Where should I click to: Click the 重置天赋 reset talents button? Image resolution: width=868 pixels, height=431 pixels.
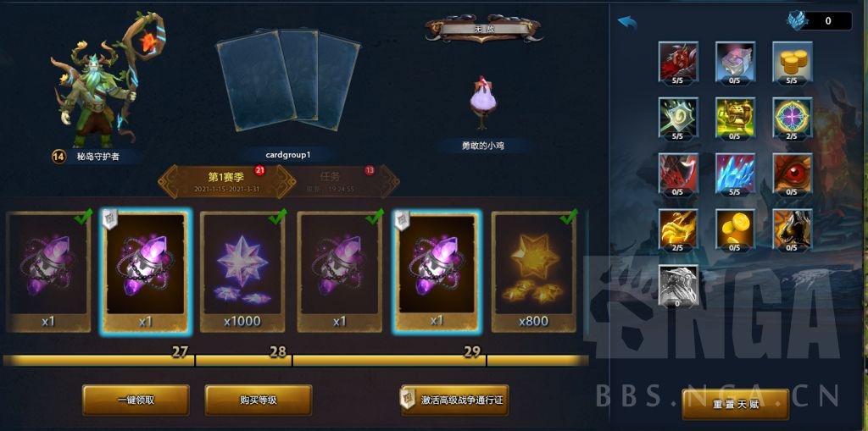click(x=736, y=405)
